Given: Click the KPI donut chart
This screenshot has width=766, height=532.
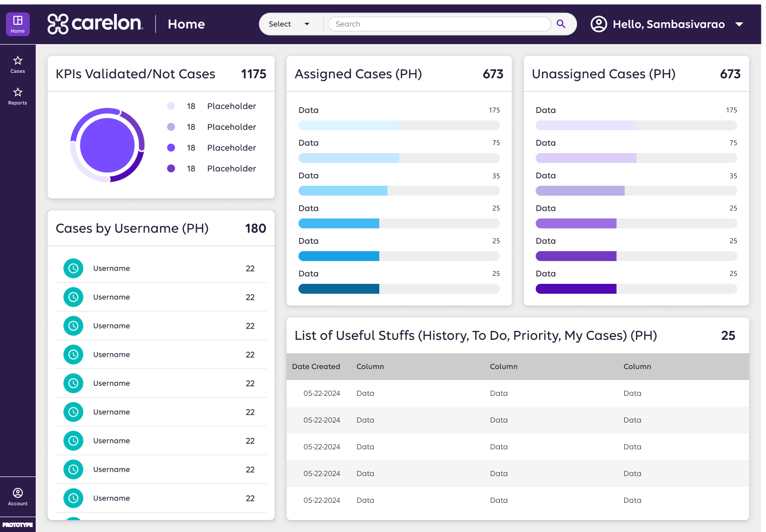Looking at the screenshot, I should coord(108,145).
